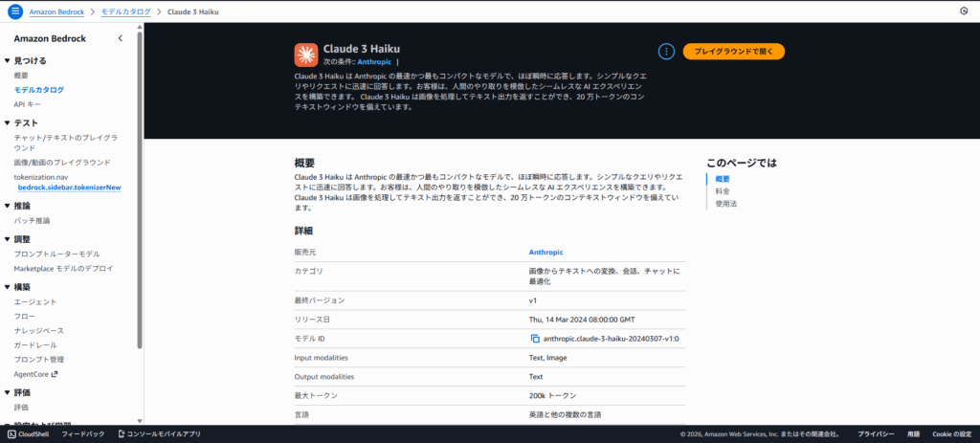Collapse the Amazon Bedrock sidebar

click(121, 38)
